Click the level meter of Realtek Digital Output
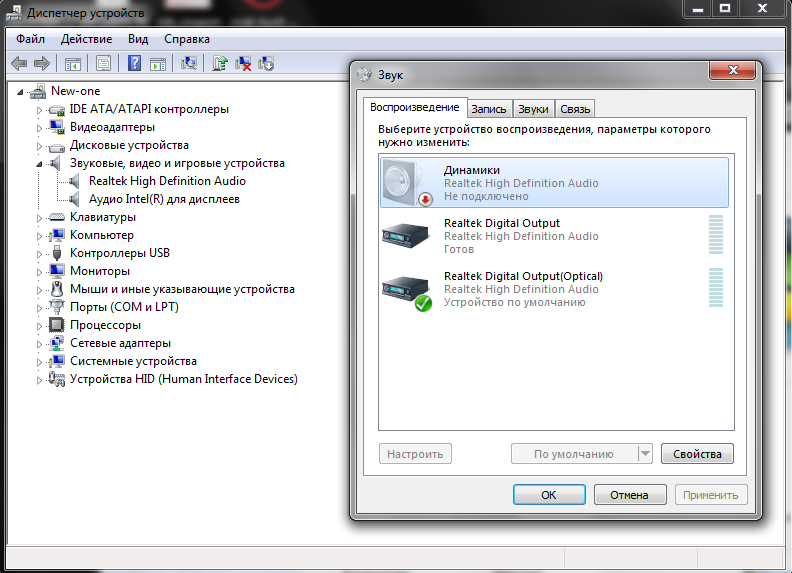Viewport: 792px width, 573px height. click(x=716, y=234)
